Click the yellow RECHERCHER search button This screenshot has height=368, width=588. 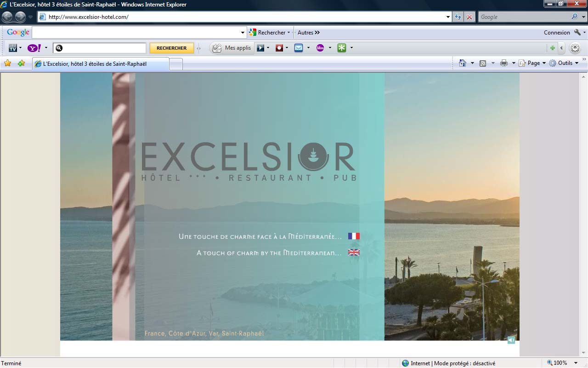point(171,48)
